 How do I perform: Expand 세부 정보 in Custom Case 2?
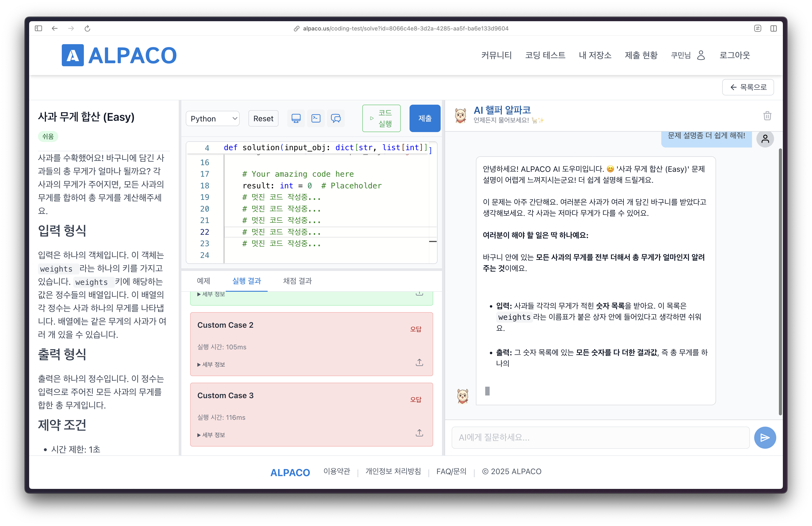211,365
